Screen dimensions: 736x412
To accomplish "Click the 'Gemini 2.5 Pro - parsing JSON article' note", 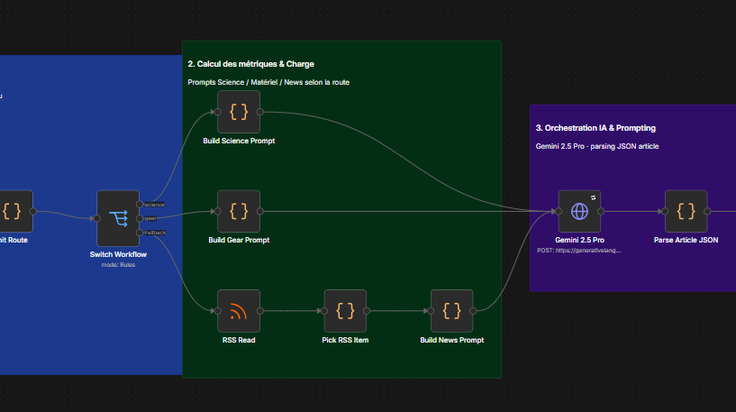I will 597,146.
